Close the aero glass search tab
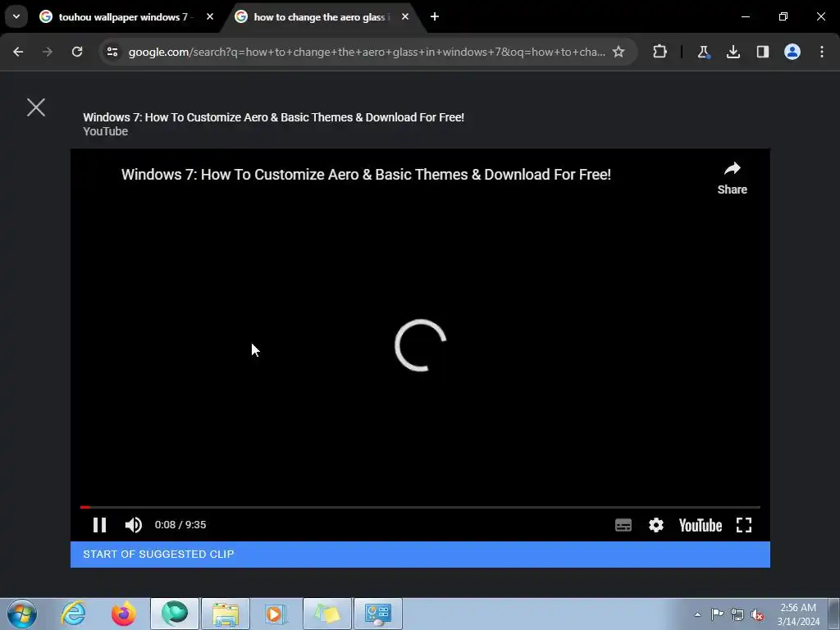840x630 pixels. tap(405, 17)
